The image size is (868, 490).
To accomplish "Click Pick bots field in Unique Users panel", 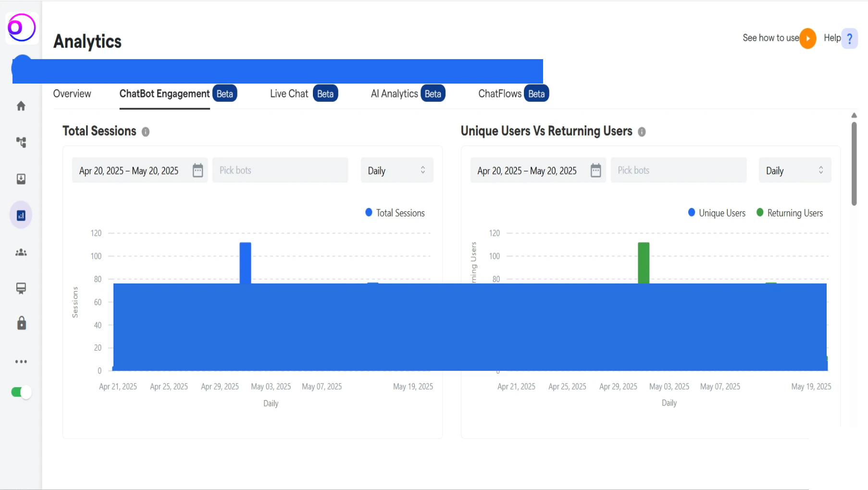I will click(679, 170).
